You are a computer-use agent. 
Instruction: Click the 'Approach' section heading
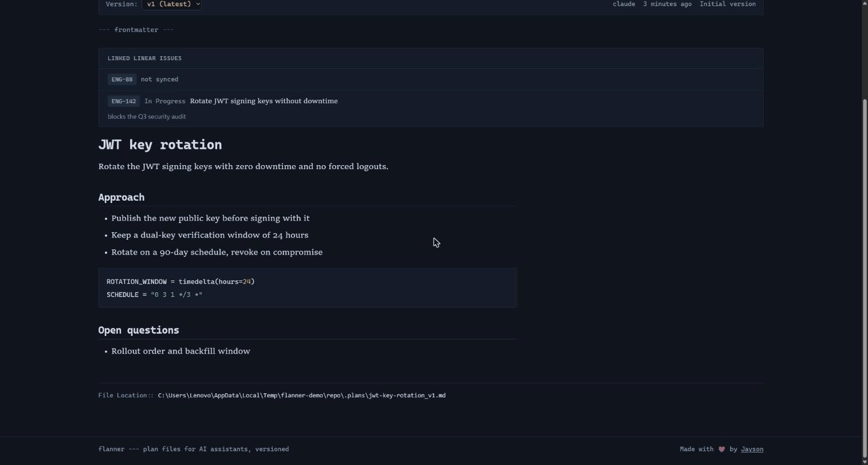tap(121, 197)
